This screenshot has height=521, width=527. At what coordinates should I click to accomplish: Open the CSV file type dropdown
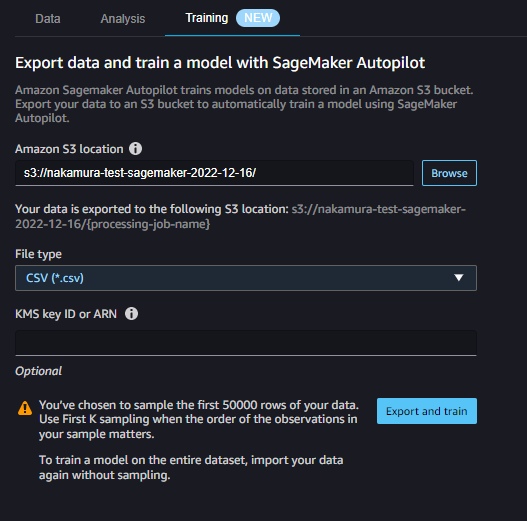pyautogui.click(x=246, y=278)
